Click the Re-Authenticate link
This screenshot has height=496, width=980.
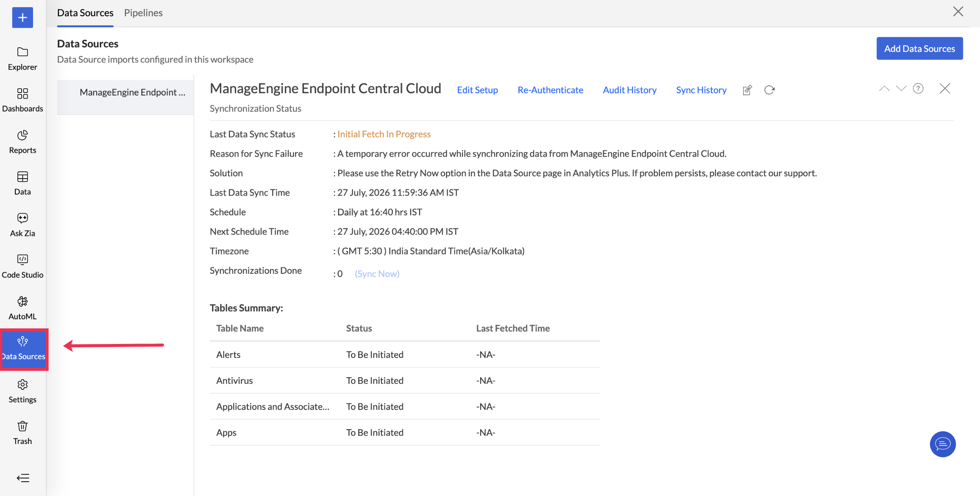click(x=550, y=90)
